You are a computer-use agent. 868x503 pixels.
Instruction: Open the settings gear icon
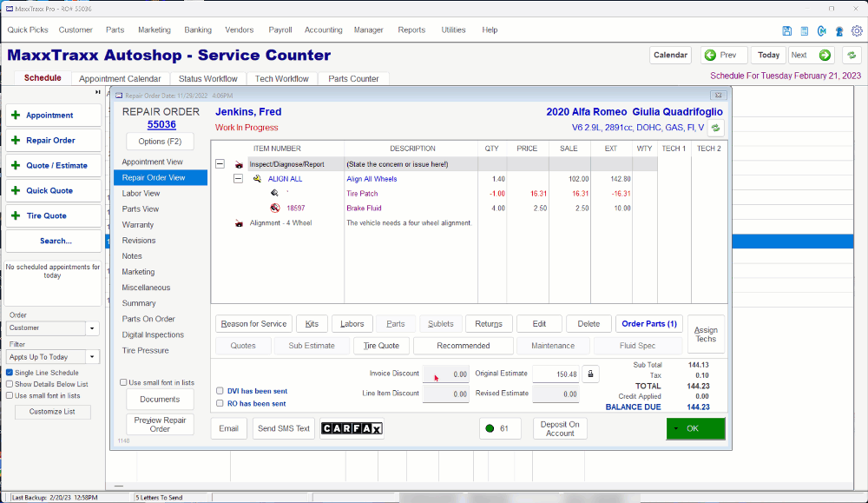[857, 31]
